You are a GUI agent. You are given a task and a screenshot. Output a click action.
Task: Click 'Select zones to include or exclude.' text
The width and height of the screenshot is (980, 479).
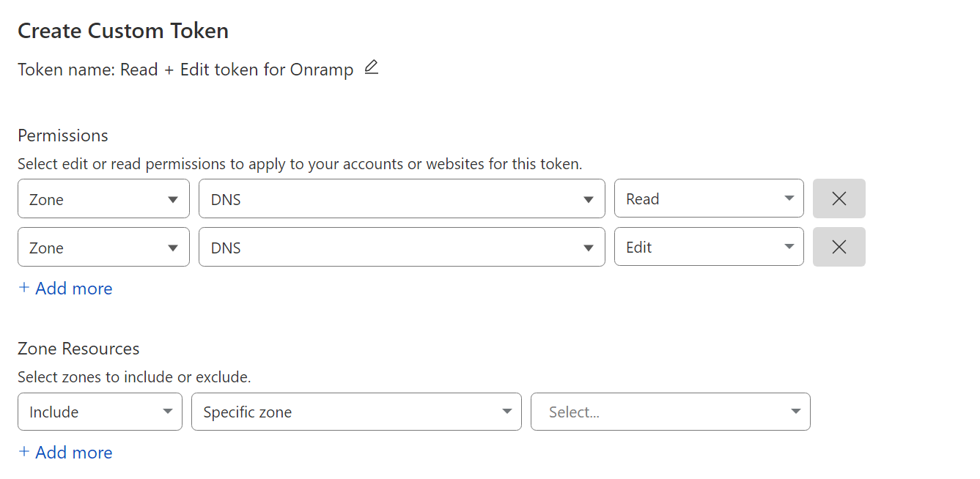click(x=134, y=378)
